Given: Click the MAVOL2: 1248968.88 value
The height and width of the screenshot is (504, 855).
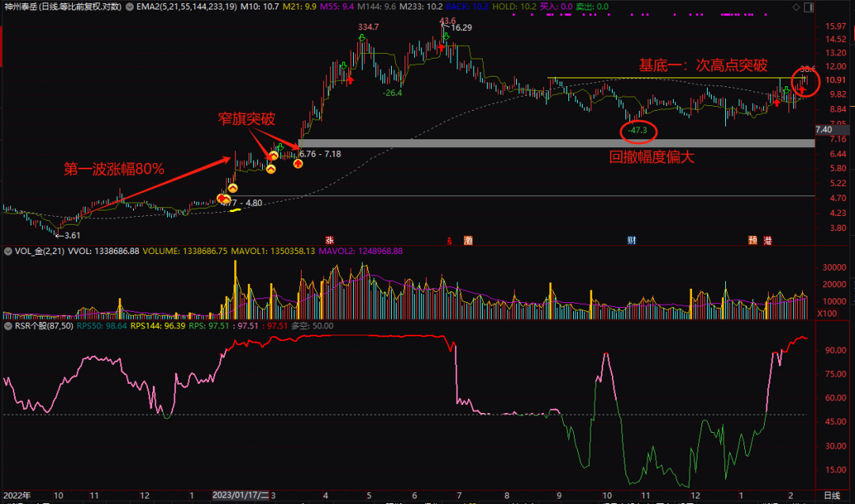Looking at the screenshot, I should [360, 251].
